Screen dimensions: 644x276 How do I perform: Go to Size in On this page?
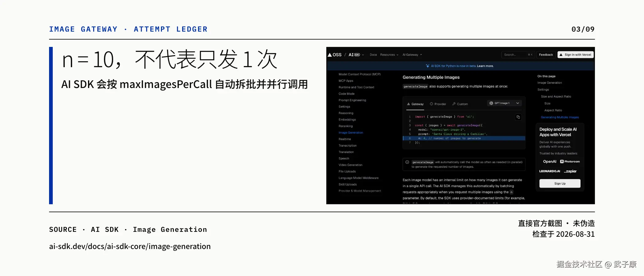(x=547, y=103)
